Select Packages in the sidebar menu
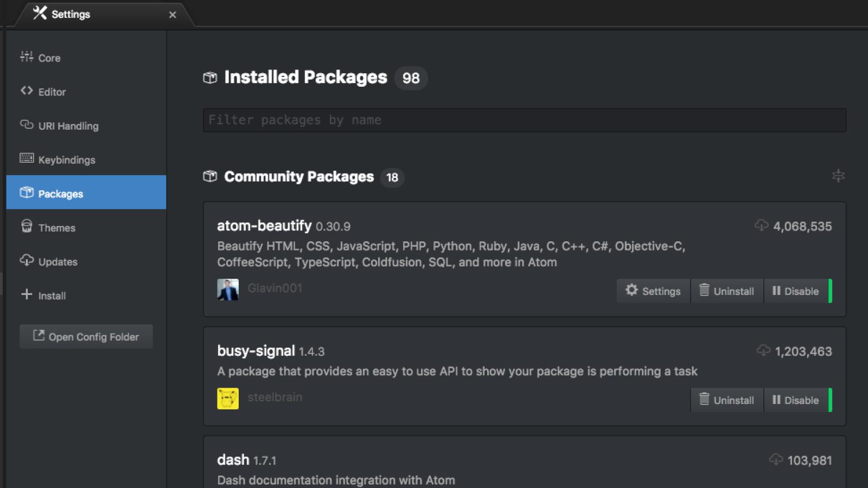The width and height of the screenshot is (868, 488). [60, 194]
